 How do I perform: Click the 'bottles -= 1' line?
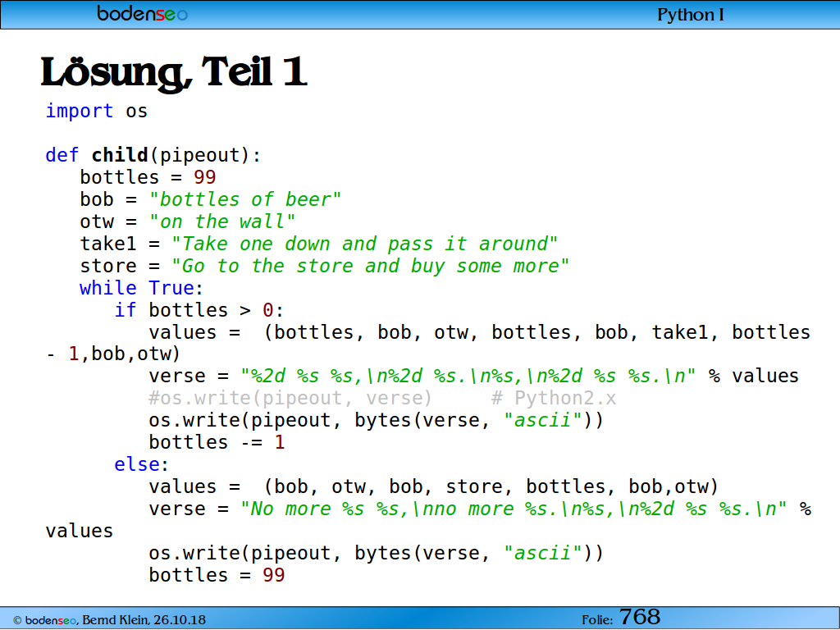(x=217, y=442)
